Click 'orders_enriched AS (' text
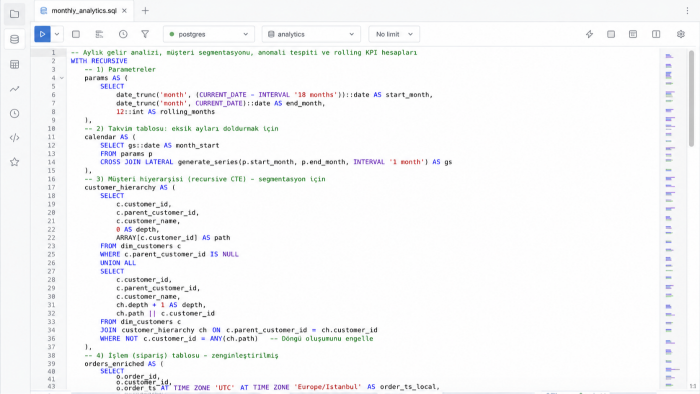The height and width of the screenshot is (394, 700). point(124,364)
